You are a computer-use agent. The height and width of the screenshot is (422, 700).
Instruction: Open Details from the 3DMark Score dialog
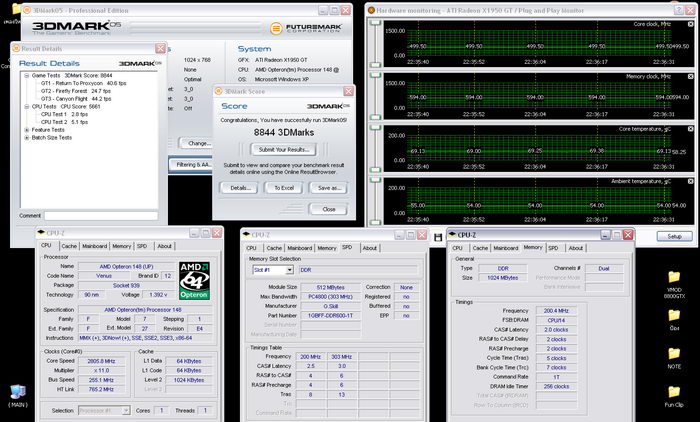(x=240, y=188)
